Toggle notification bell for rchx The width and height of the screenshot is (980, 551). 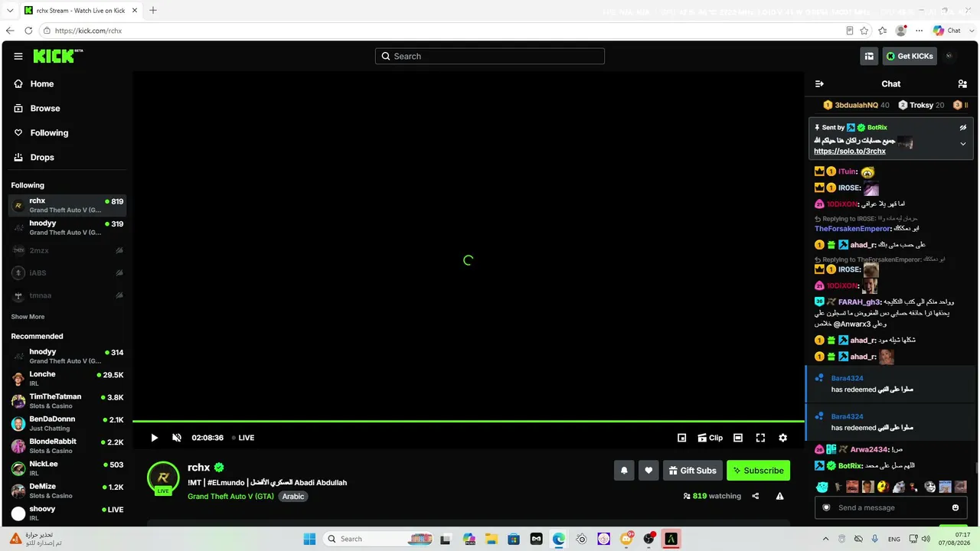[x=624, y=471]
